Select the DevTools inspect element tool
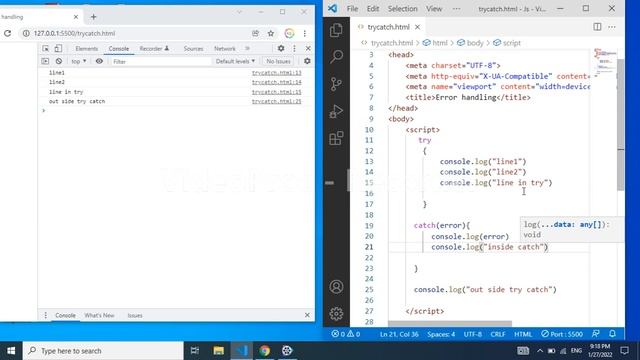 (x=45, y=49)
